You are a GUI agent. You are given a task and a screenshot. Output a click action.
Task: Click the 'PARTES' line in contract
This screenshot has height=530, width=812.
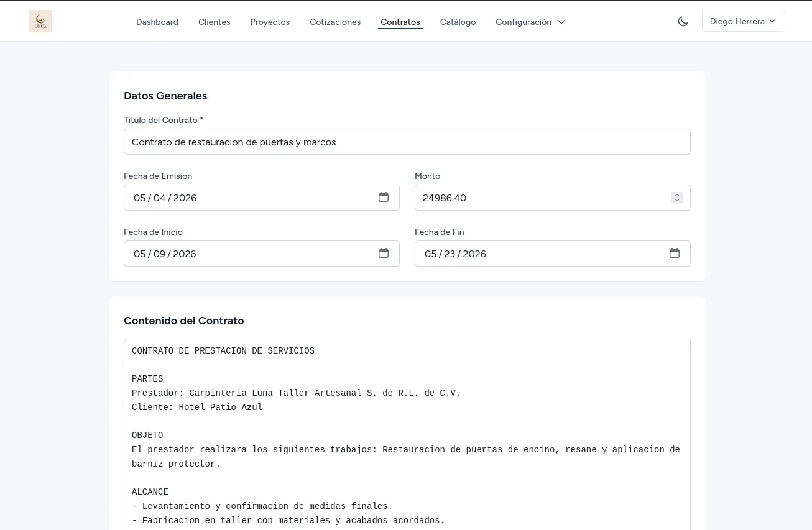pos(147,378)
